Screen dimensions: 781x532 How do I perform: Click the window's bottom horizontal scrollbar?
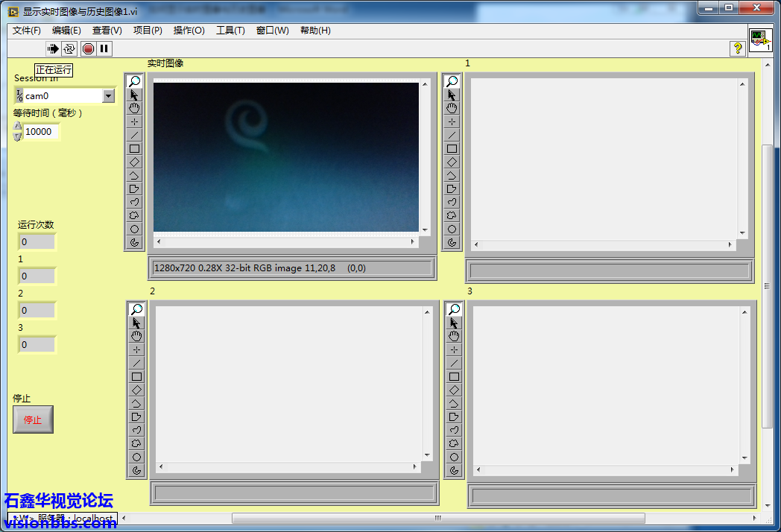[438, 519]
